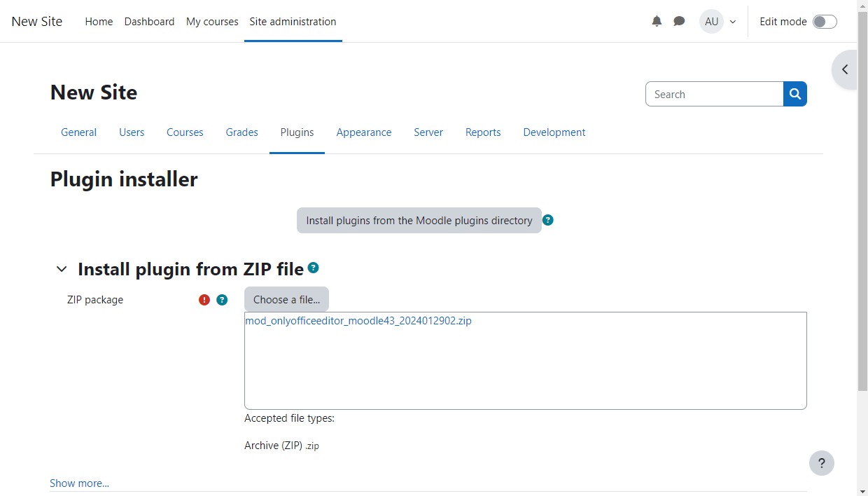Switch to the Server tab

point(428,132)
